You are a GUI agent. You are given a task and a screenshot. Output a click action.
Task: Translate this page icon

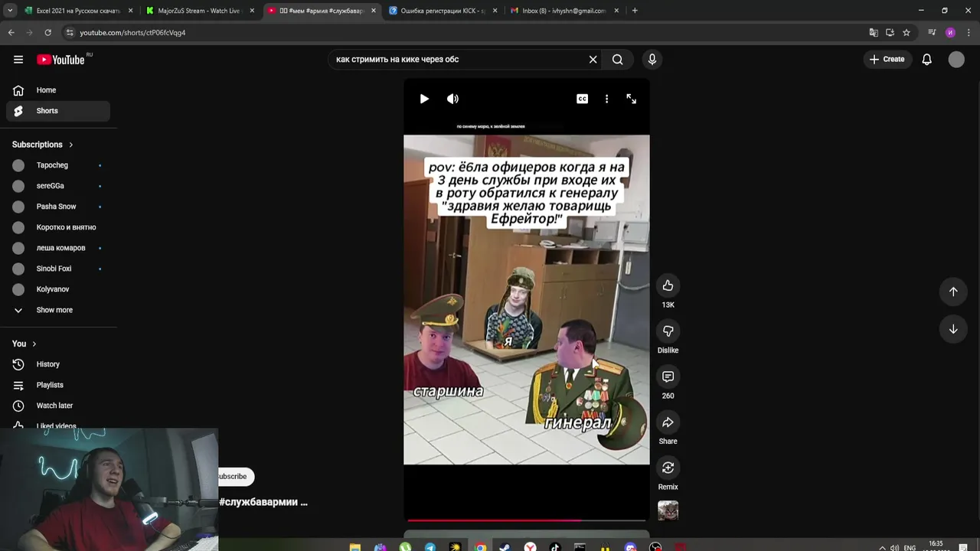click(874, 33)
